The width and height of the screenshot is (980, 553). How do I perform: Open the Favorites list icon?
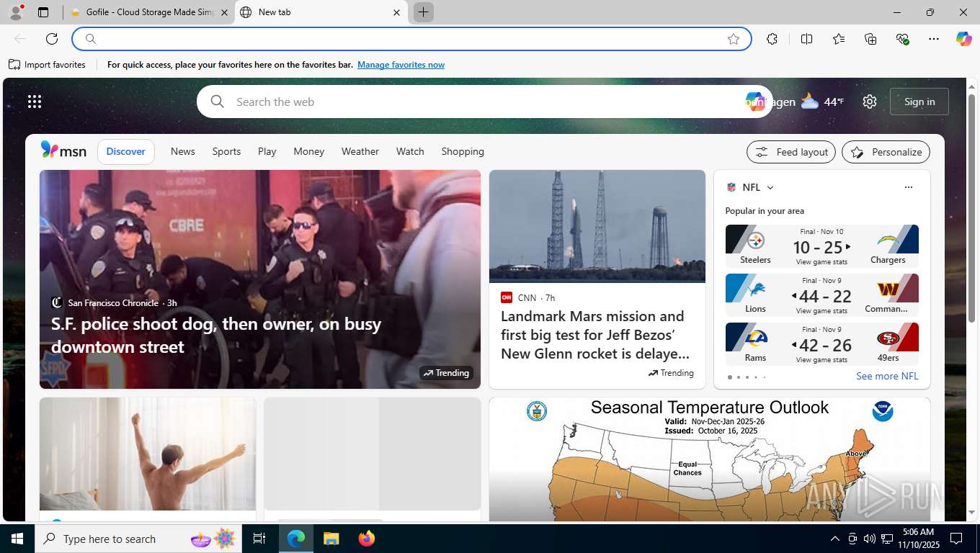tap(839, 39)
